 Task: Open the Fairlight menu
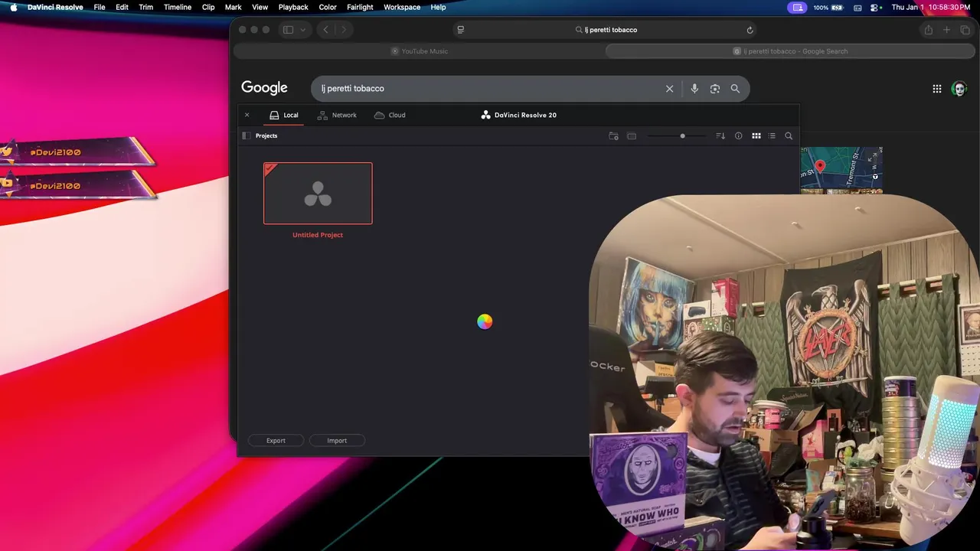(360, 7)
